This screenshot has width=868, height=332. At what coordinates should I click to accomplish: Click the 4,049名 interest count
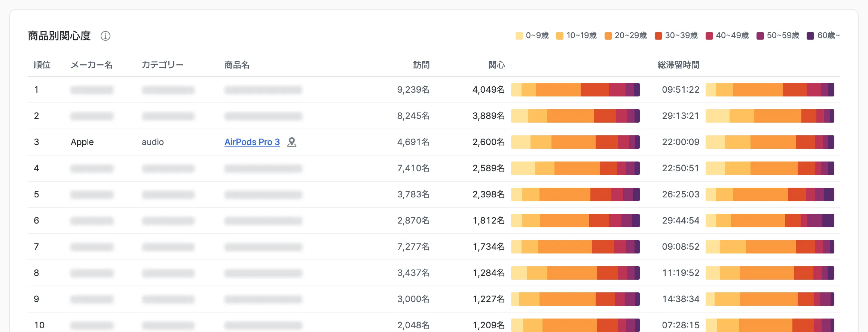[x=489, y=90]
